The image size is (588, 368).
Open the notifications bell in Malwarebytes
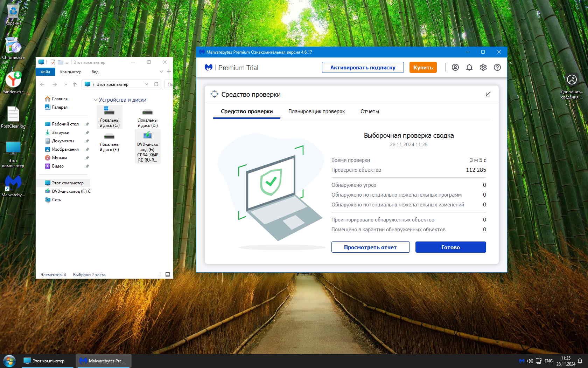point(469,67)
